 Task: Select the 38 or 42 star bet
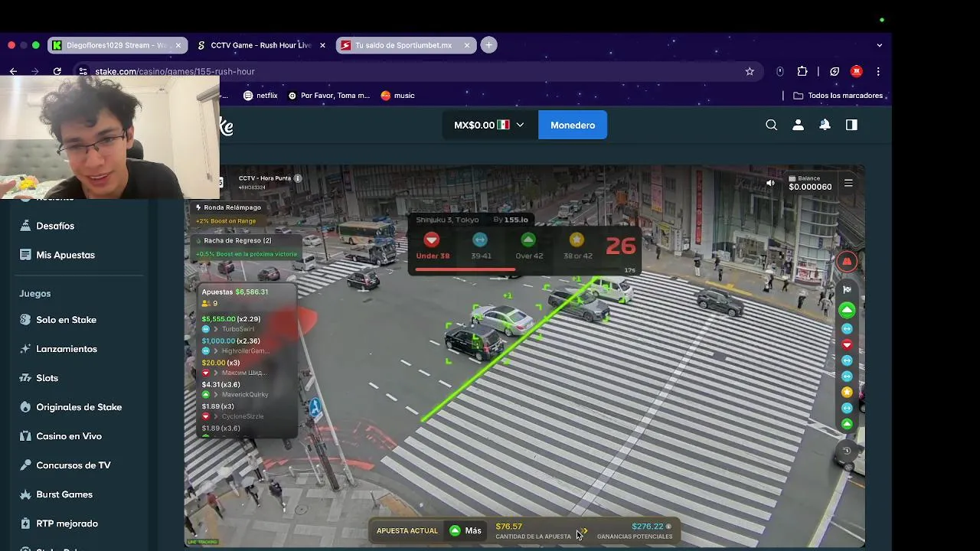[577, 246]
